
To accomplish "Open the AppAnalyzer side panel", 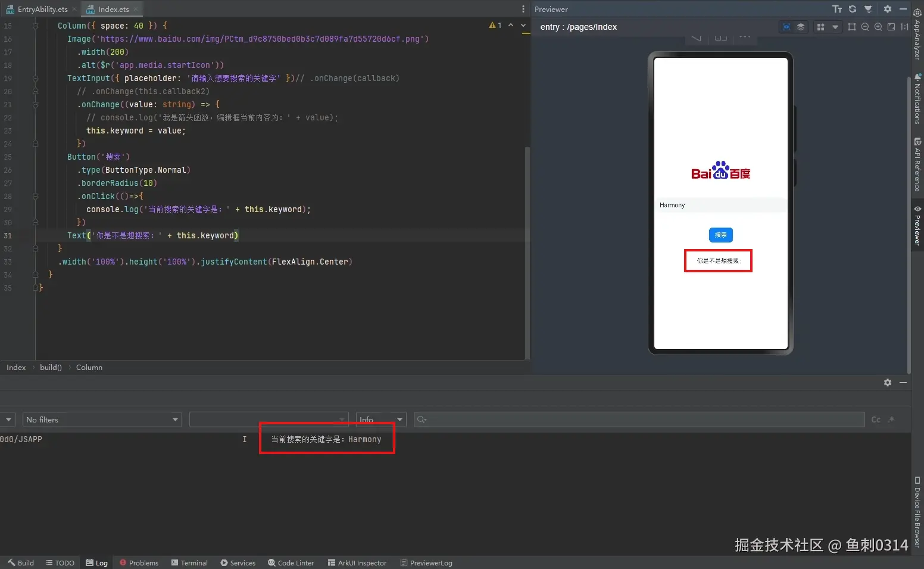I will (917, 33).
